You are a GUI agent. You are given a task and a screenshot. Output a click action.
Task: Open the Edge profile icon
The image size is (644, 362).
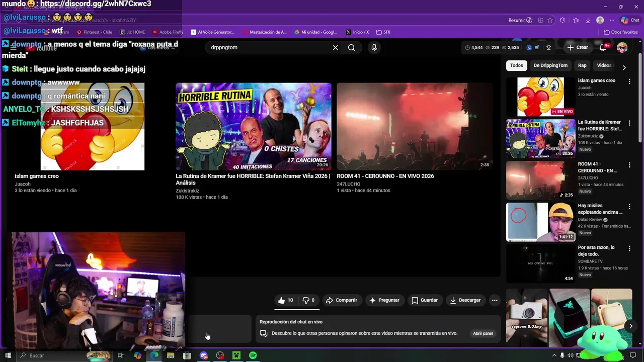(x=600, y=20)
